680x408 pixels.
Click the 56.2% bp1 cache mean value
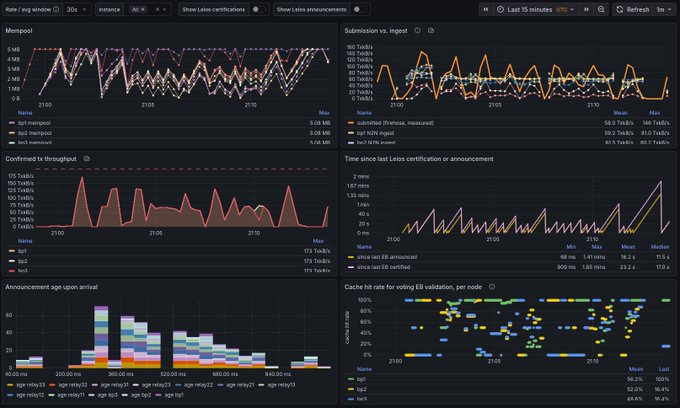635,379
